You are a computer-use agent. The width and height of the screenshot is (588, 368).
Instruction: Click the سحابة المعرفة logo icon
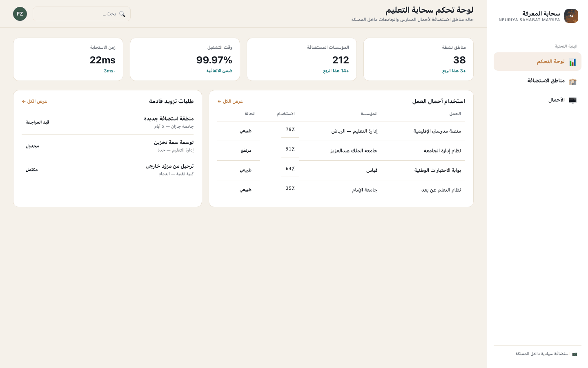point(571,16)
